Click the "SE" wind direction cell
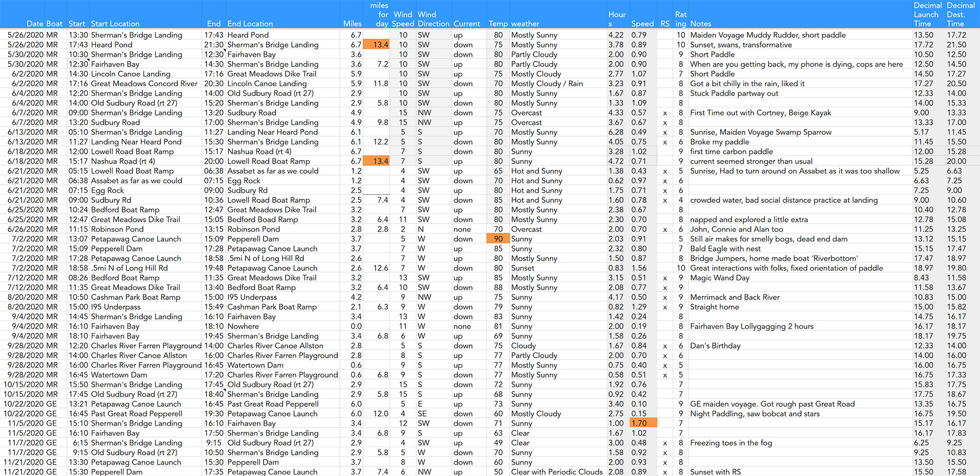Viewport: 980px width, 476px height. coord(422,414)
